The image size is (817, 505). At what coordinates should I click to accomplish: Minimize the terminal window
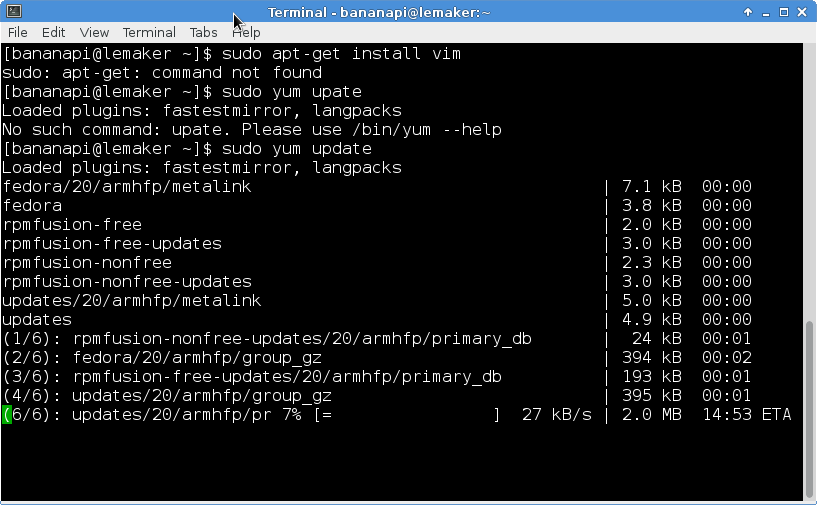point(765,13)
